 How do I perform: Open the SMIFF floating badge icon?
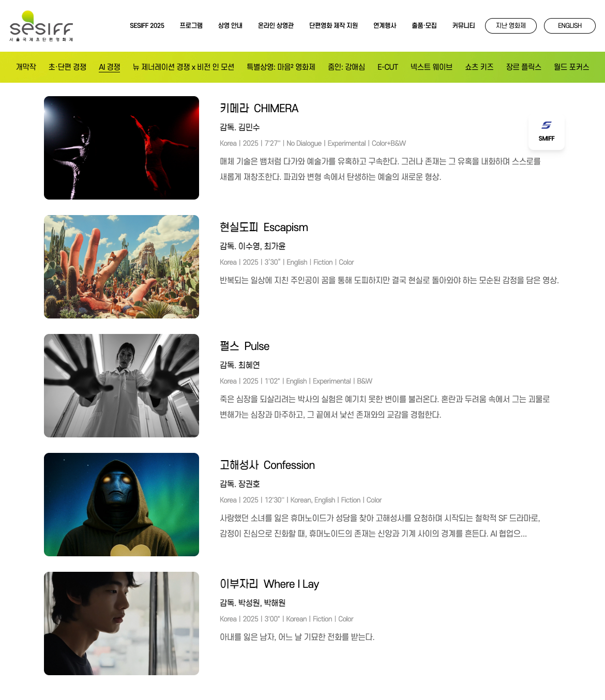(x=547, y=131)
